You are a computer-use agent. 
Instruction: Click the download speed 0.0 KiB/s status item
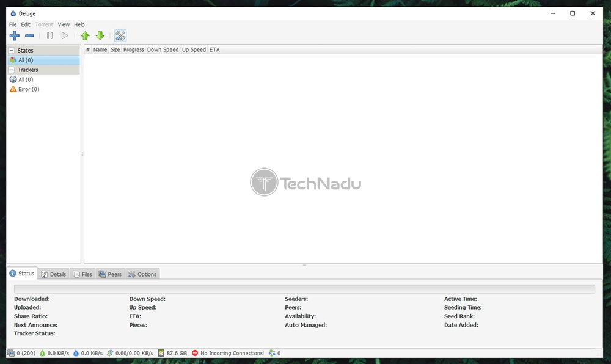(x=54, y=354)
